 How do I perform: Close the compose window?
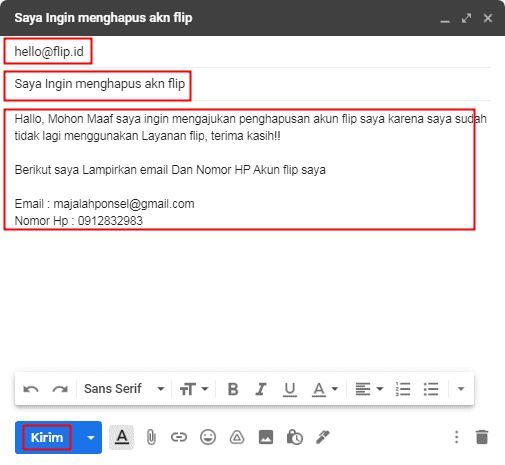[x=488, y=18]
